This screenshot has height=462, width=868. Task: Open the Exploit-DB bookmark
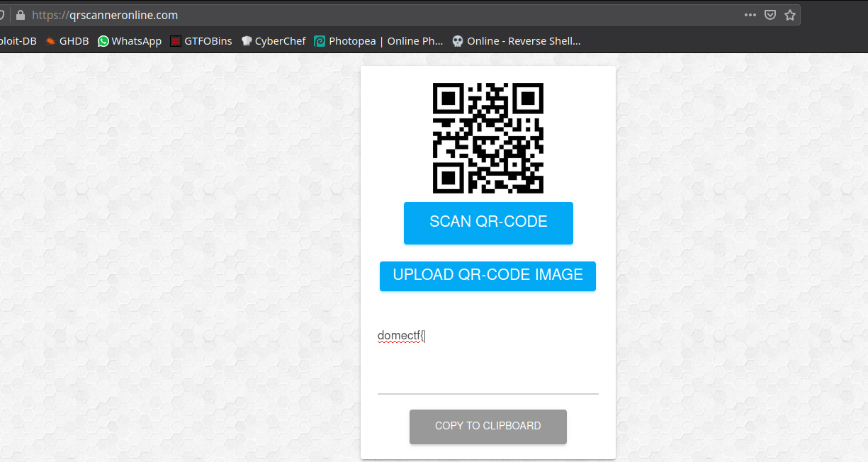(x=18, y=41)
